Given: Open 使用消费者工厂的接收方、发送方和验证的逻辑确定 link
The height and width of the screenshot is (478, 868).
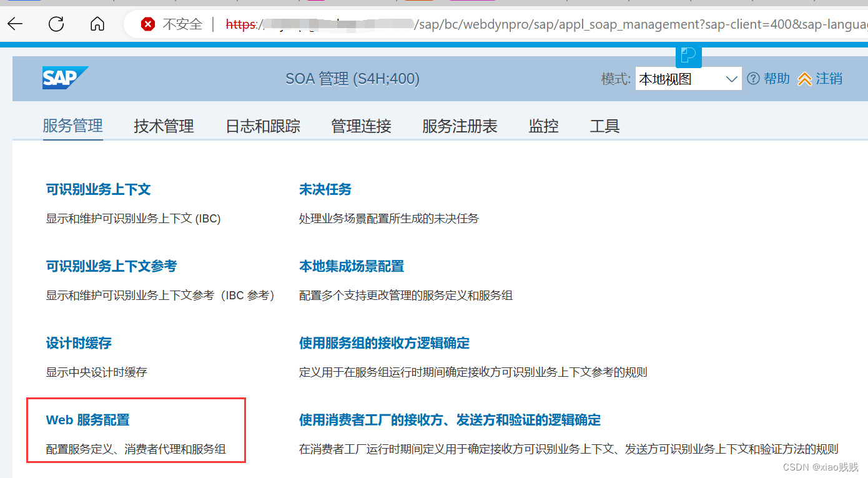Looking at the screenshot, I should pyautogui.click(x=450, y=420).
